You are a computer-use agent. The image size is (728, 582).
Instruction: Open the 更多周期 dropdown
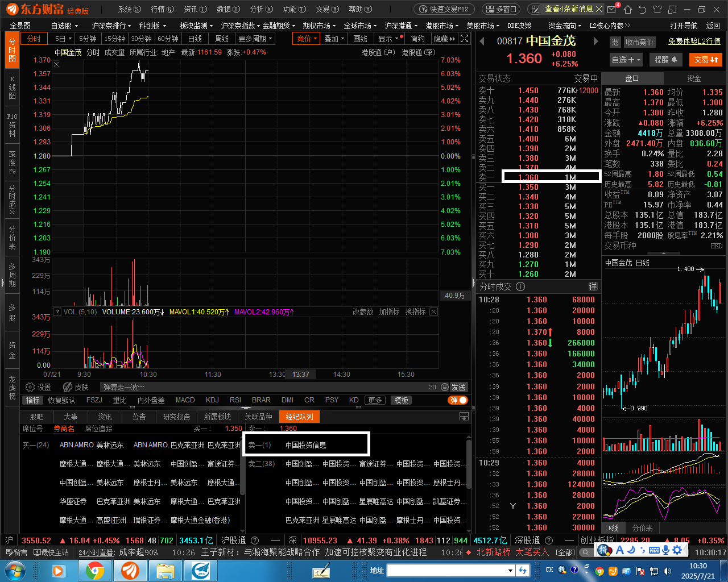(x=255, y=39)
